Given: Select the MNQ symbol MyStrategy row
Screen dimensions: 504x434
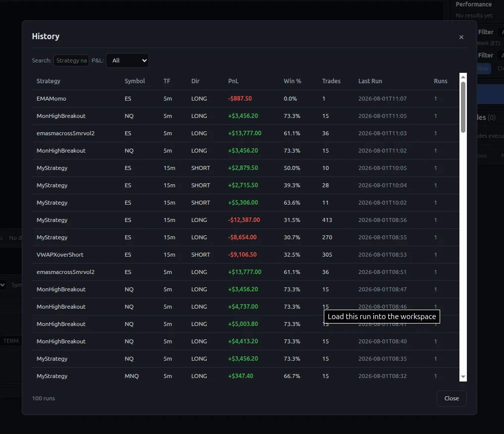Looking at the screenshot, I should pyautogui.click(x=246, y=376).
